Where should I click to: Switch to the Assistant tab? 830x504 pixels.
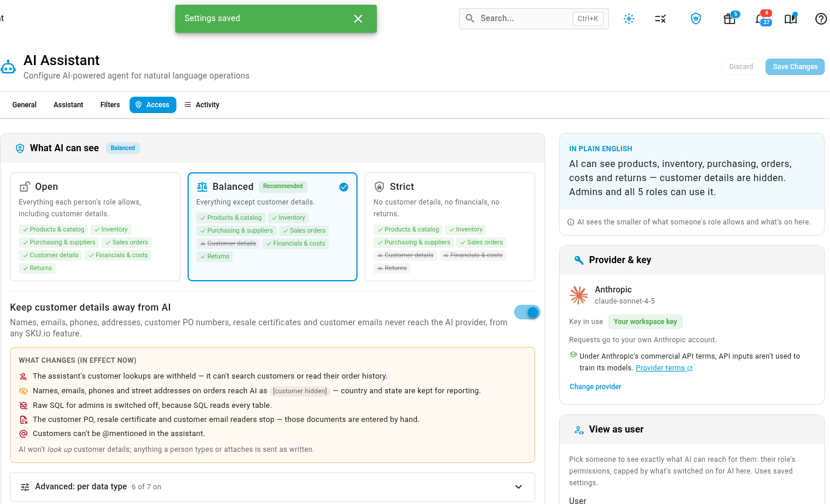[x=69, y=105]
